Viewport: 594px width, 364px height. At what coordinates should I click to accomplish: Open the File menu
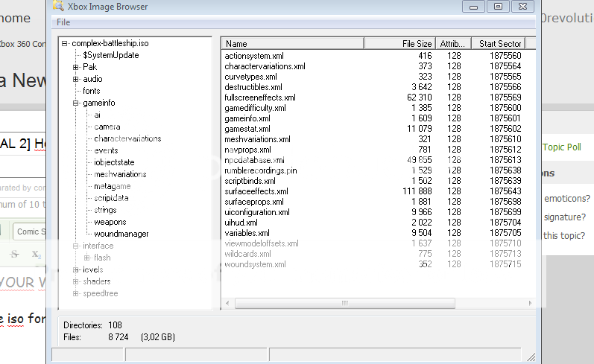click(x=63, y=22)
